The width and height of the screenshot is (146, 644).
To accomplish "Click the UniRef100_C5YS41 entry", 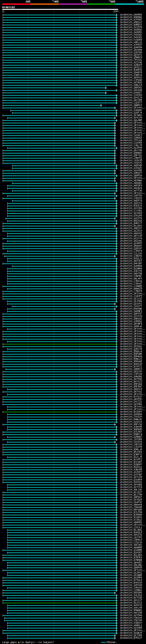I will tap(131, 60).
